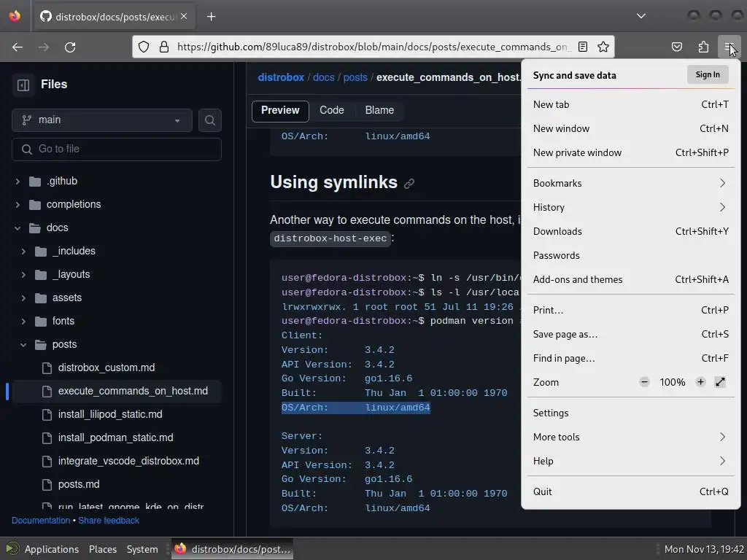Open a new tab with plus button
The width and height of the screenshot is (747, 560).
click(x=211, y=17)
